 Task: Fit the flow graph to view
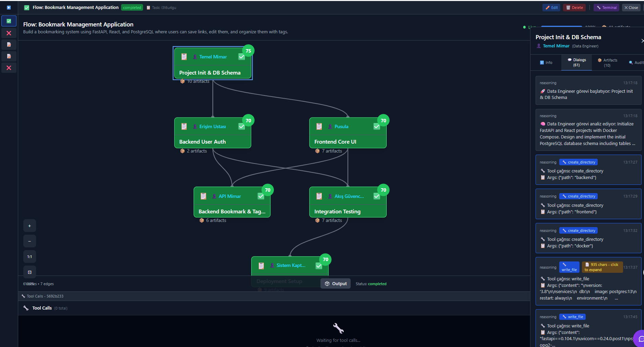30,272
